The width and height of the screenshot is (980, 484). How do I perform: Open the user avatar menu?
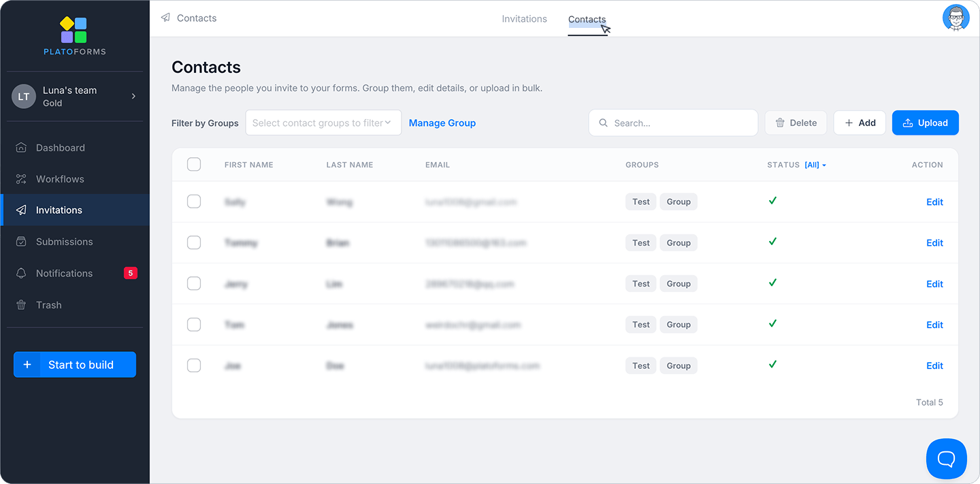pos(955,18)
